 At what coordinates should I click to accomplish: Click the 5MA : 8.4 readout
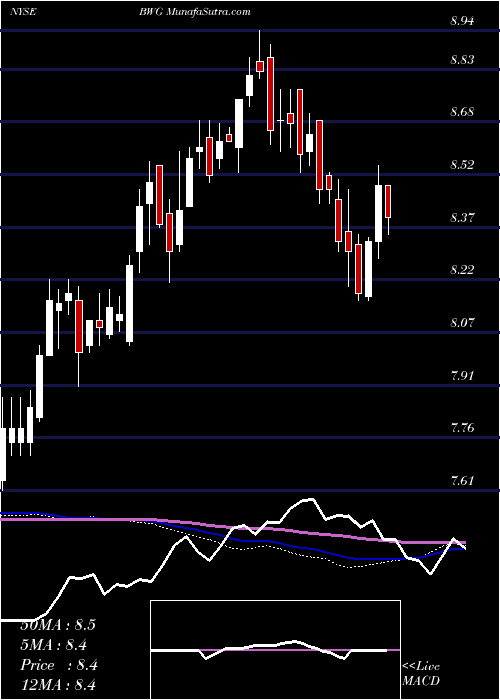[54, 645]
